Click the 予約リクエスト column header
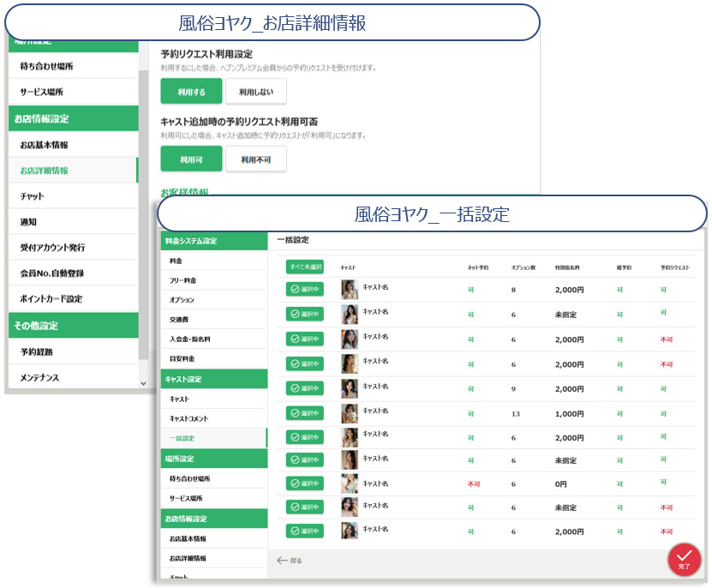 (674, 267)
